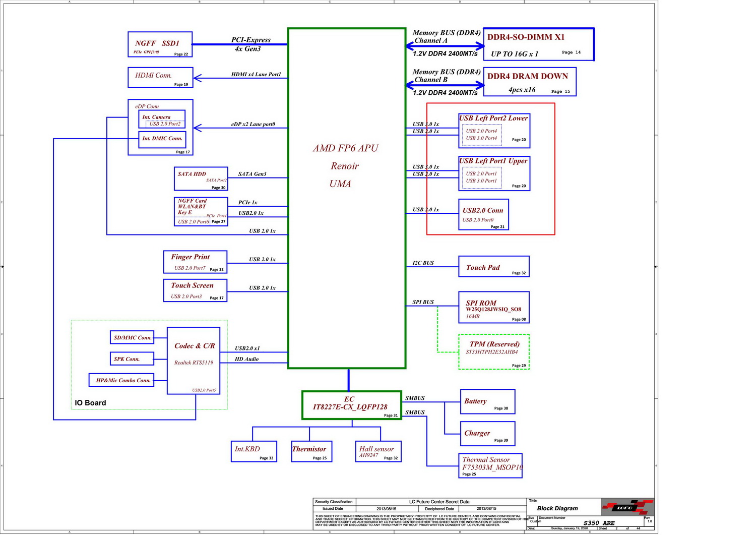
Task: Select the EC IT8227E-CX_LQFP128 block
Action: coord(351,405)
